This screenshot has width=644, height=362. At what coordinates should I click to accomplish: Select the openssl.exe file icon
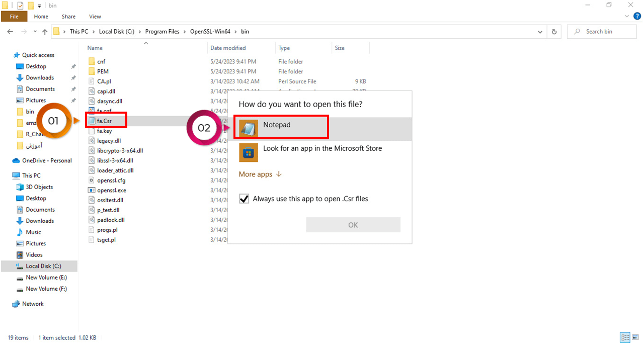coord(91,190)
